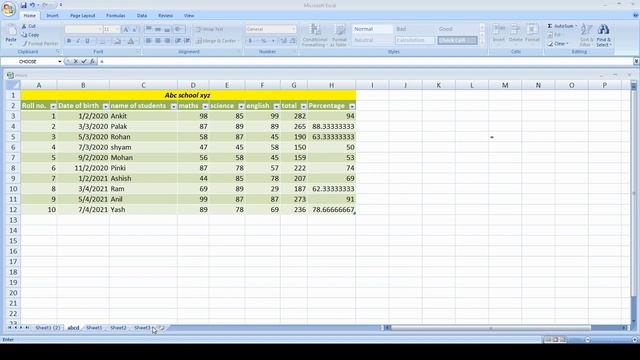
Task: Open the Formulas ribbon tab
Action: point(116,16)
